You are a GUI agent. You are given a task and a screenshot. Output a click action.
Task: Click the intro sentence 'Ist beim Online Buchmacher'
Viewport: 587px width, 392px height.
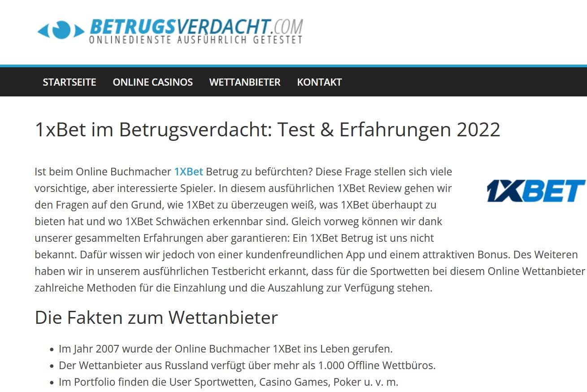point(103,172)
